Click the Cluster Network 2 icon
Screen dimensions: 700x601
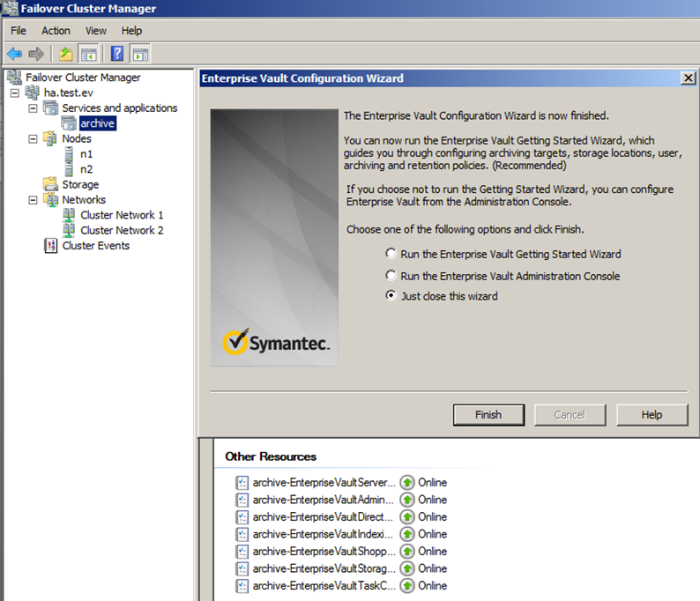point(69,230)
